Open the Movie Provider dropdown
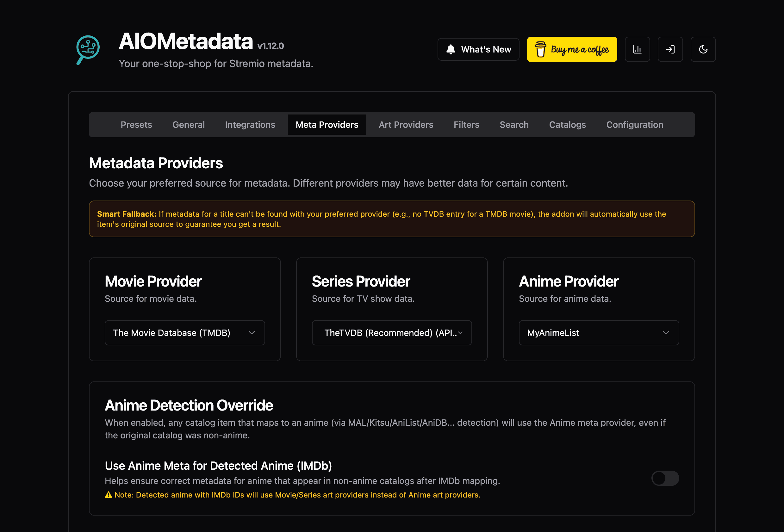784x532 pixels. [x=184, y=333]
